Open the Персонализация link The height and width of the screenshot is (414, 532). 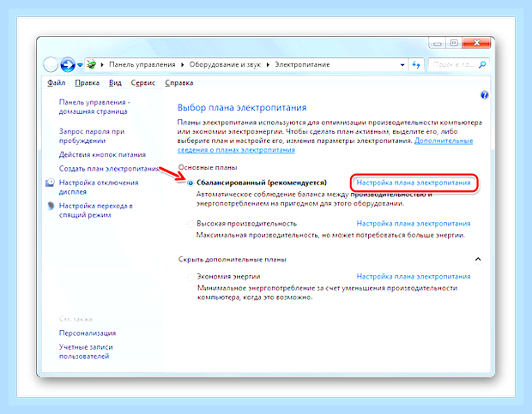(88, 333)
